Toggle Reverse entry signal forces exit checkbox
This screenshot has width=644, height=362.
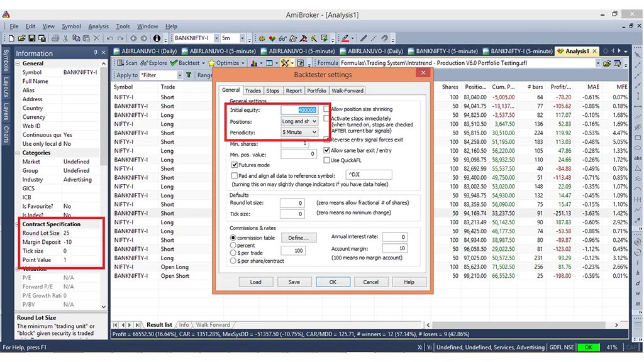click(326, 140)
